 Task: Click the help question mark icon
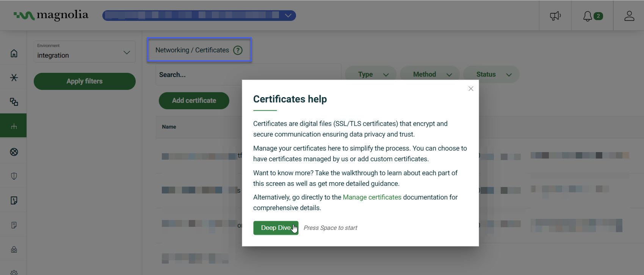[x=238, y=50]
